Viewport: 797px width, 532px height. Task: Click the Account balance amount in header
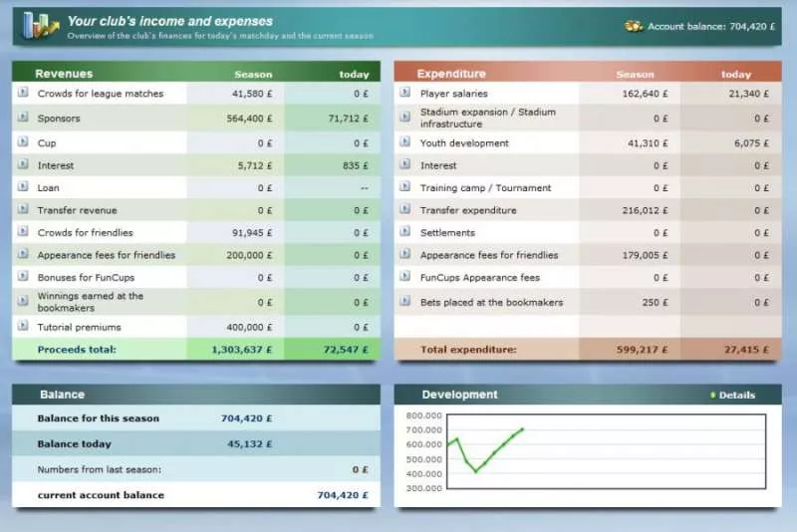[736, 27]
